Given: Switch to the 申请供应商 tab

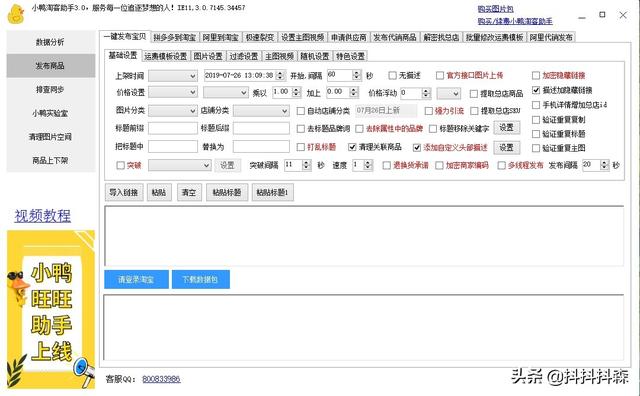Looking at the screenshot, I should 349,37.
